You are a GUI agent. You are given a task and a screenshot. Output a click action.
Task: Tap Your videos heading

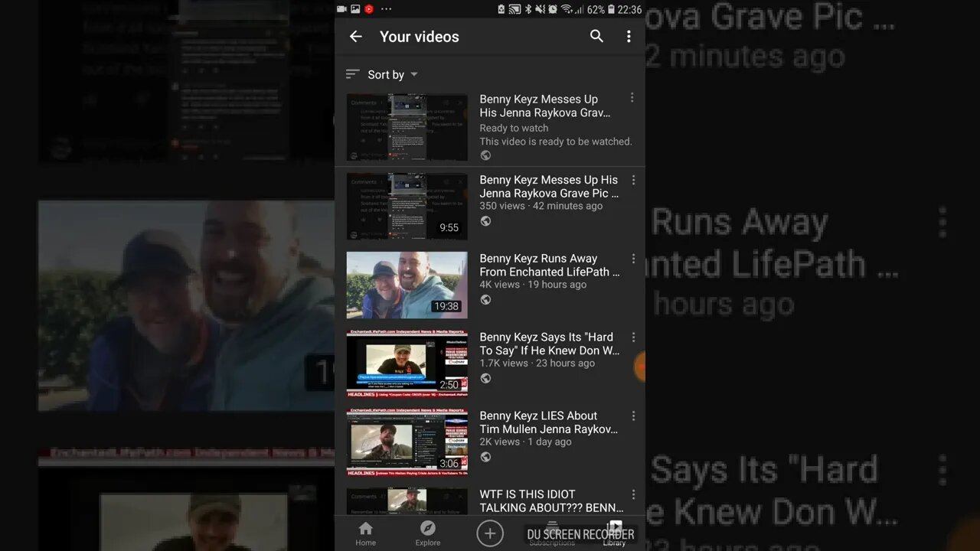pyautogui.click(x=420, y=36)
